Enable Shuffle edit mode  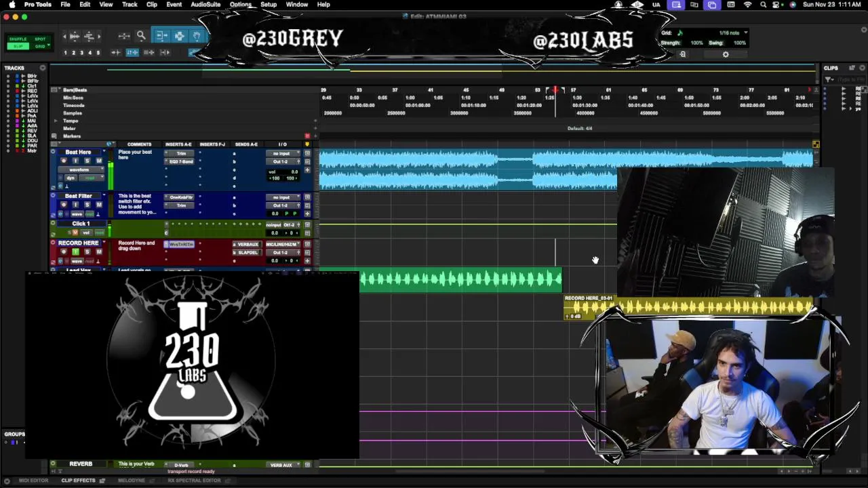click(18, 39)
